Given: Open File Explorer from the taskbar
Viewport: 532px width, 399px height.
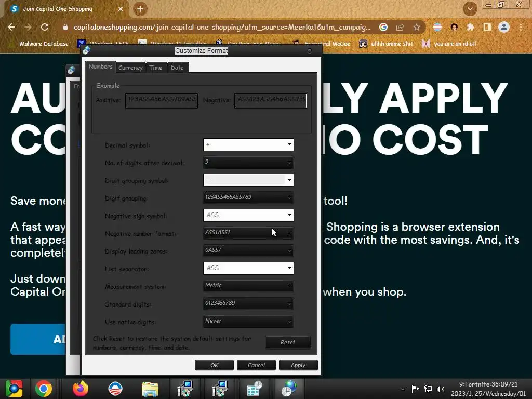Looking at the screenshot, I should (150, 389).
